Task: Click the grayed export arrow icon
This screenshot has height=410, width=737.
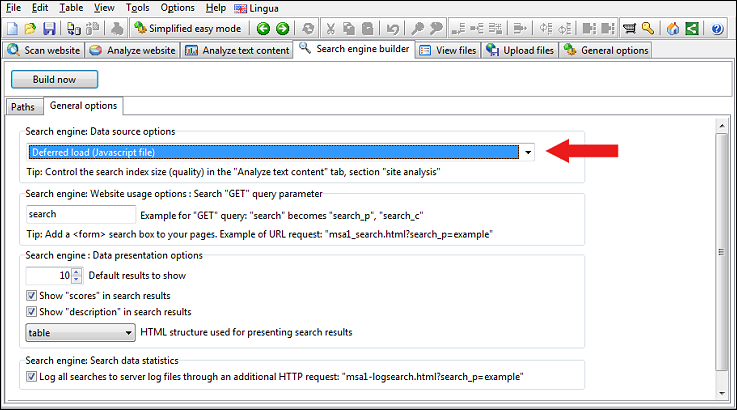Action: pyautogui.click(x=520, y=29)
